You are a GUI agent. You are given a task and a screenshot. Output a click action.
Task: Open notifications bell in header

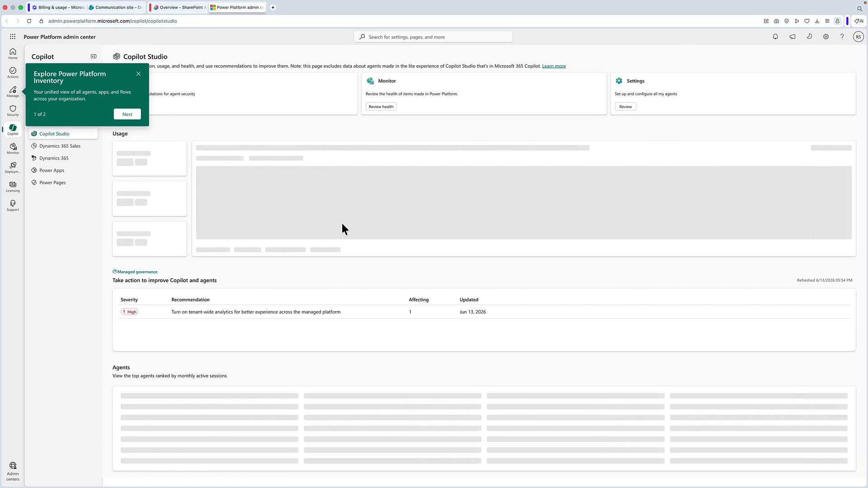pyautogui.click(x=775, y=37)
